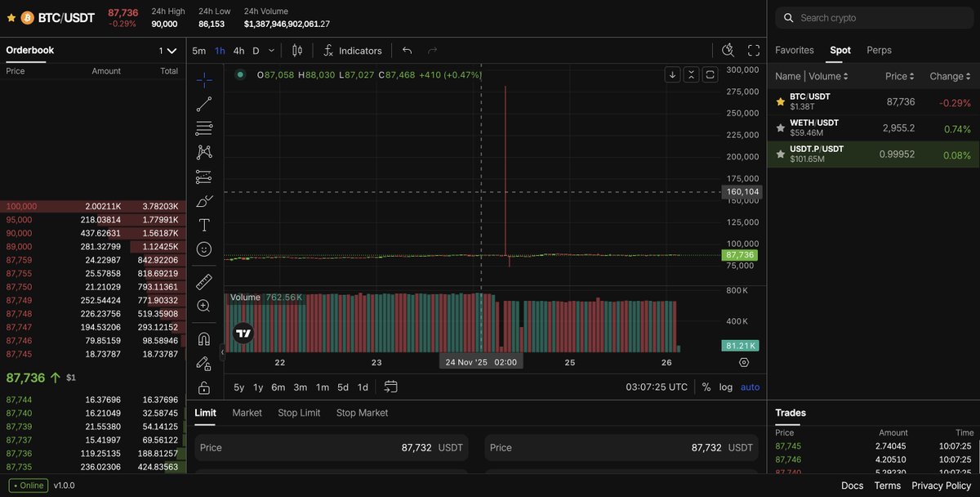Sort the market list by Volume
This screenshot has width=980, height=497.
(x=826, y=76)
